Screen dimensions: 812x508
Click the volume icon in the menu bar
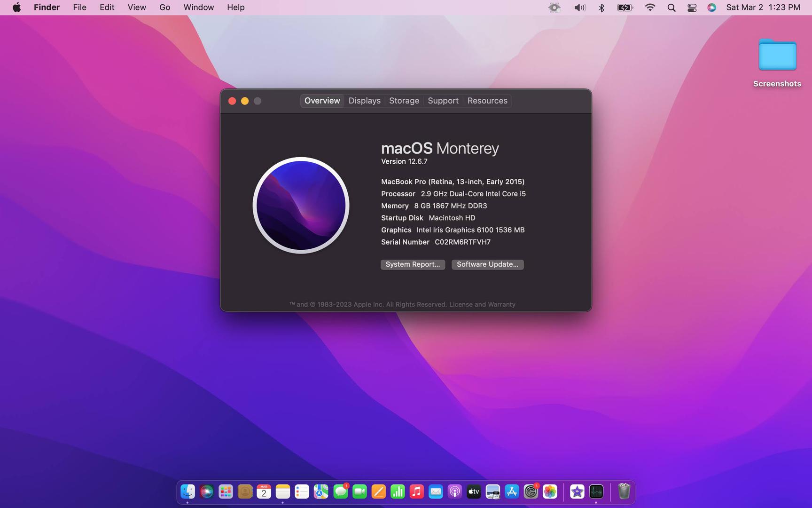tap(580, 8)
